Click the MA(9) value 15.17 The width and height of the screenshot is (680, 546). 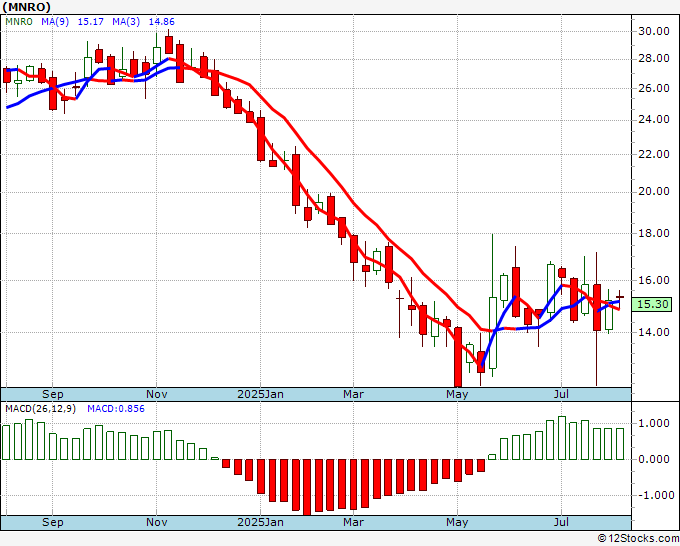91,22
